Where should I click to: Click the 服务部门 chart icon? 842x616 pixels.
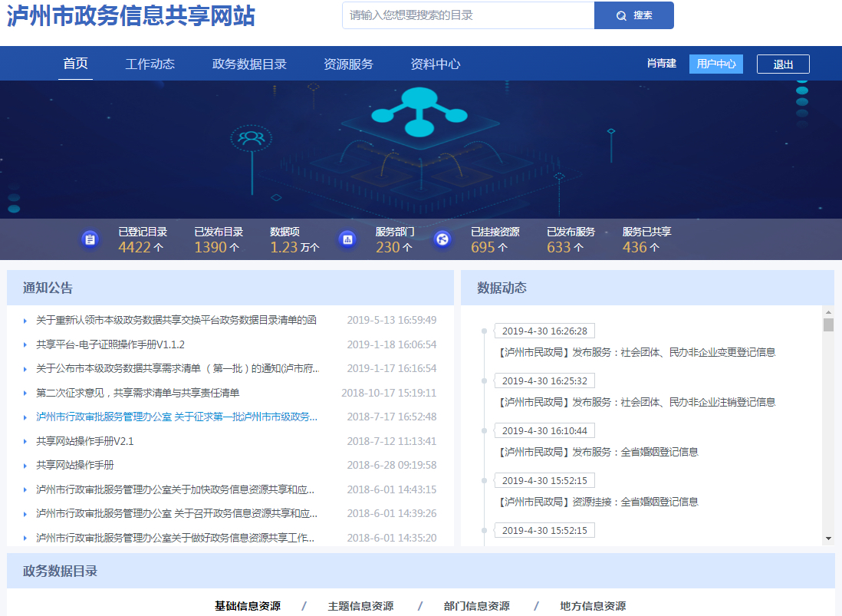(347, 239)
